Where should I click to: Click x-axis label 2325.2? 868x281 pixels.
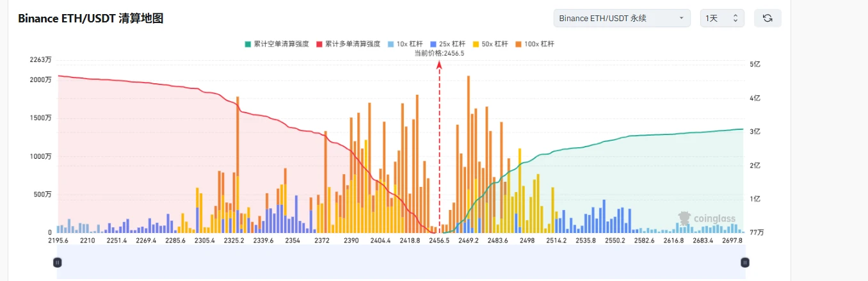pyautogui.click(x=234, y=241)
